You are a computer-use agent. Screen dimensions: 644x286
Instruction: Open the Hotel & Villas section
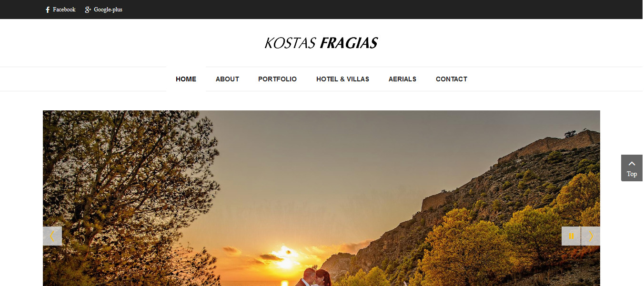point(342,79)
